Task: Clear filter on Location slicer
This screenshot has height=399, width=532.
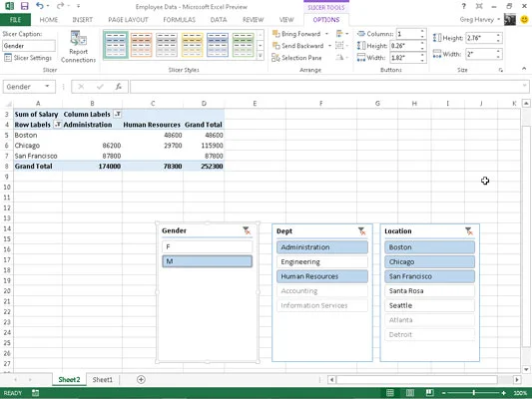Action: [469, 231]
